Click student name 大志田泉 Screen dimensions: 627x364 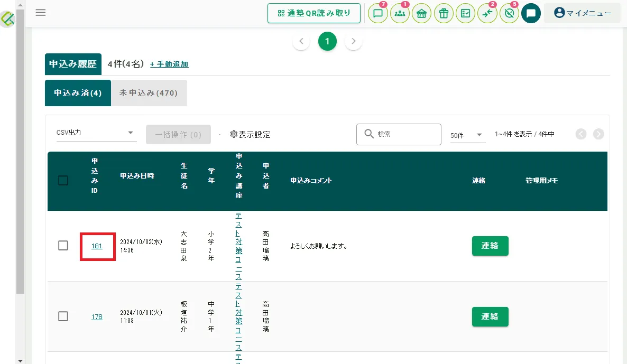coord(183,246)
